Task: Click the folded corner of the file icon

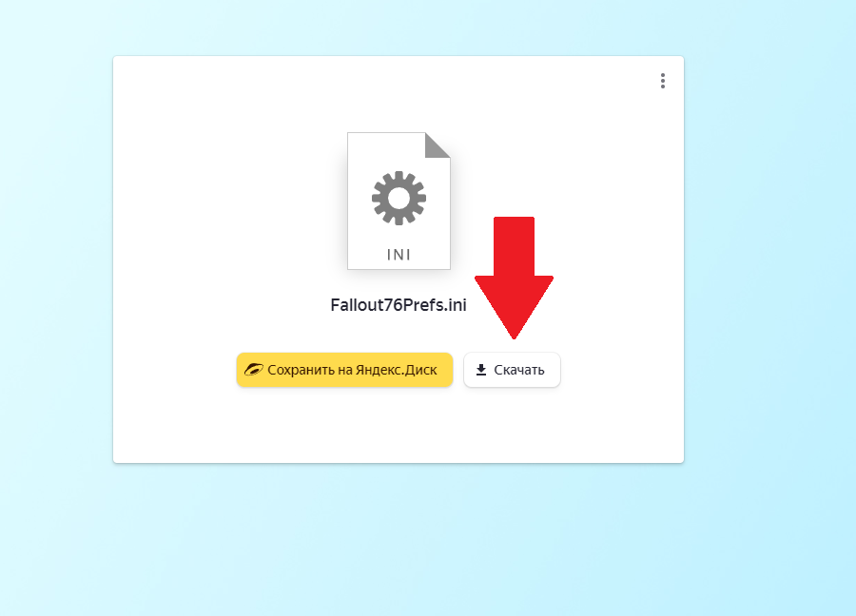Action: coord(438,145)
